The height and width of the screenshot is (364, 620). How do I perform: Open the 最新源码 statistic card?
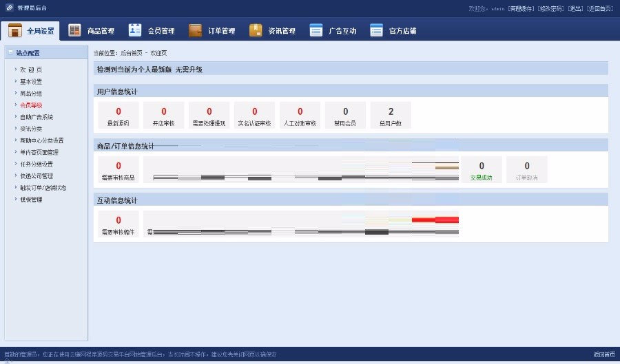tap(118, 116)
